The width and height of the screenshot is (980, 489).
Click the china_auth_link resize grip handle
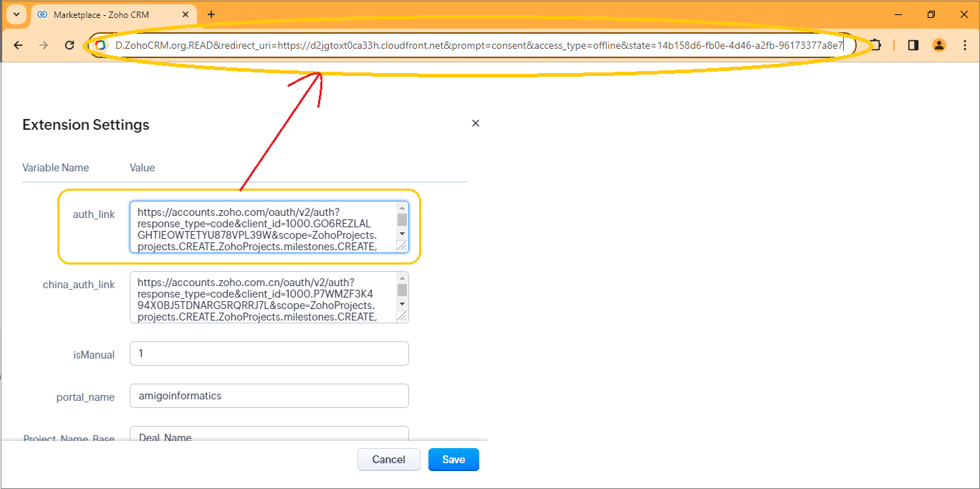402,316
